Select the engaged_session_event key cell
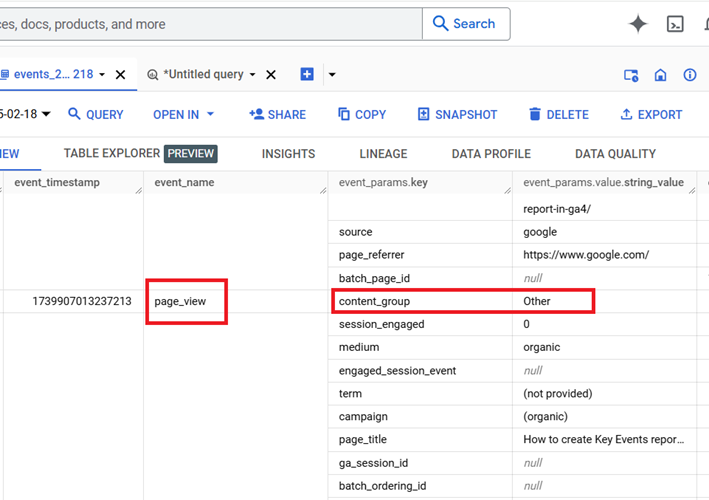Viewport: 709px width, 500px height. 421,371
